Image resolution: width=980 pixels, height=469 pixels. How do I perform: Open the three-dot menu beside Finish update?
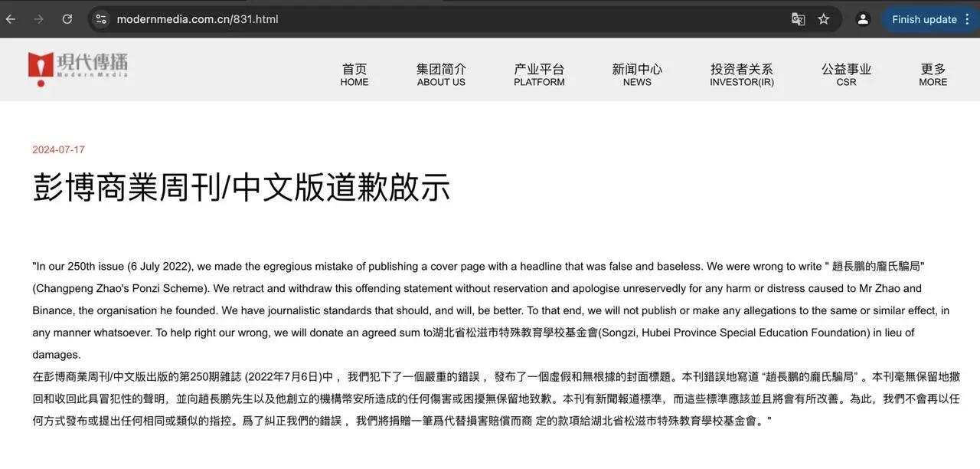click(965, 19)
